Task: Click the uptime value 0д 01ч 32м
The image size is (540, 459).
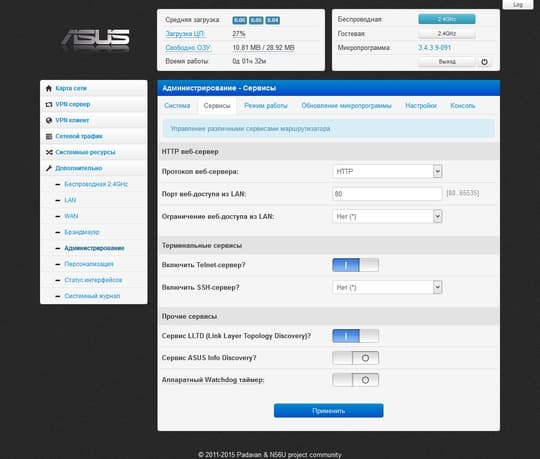Action: click(249, 61)
